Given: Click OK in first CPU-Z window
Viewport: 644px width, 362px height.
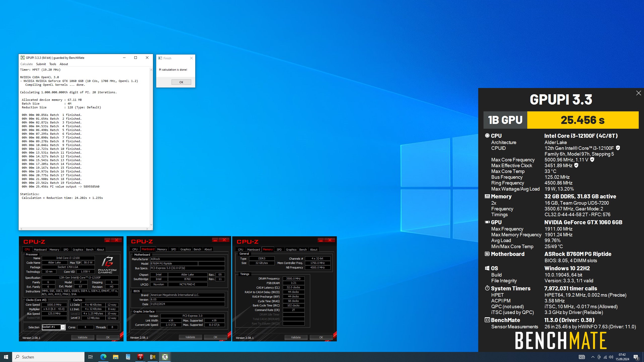Looking at the screenshot, I should coord(108,337).
